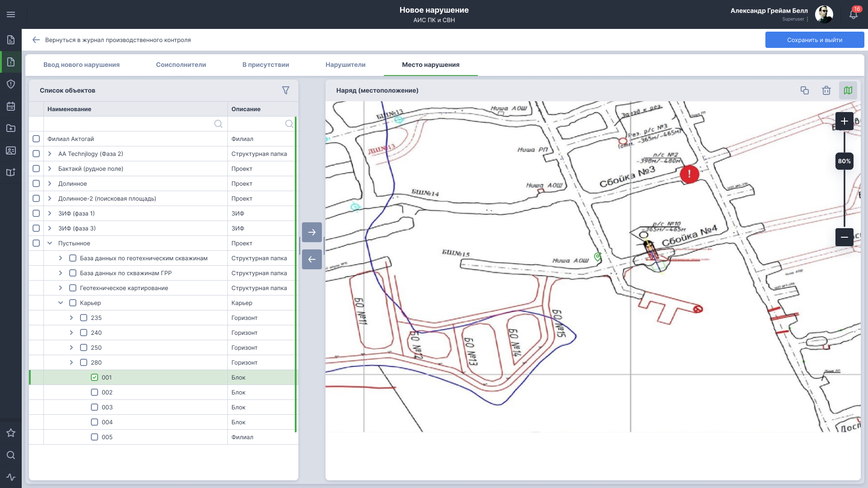The width and height of the screenshot is (868, 488).
Task: Click Вернуться в журнал производственного контроля link
Action: tap(118, 40)
